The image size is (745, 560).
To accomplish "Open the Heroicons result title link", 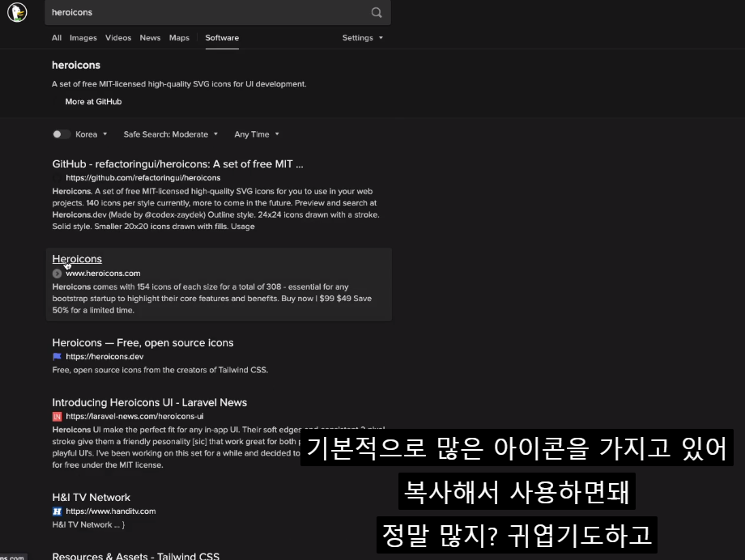I will [x=77, y=259].
